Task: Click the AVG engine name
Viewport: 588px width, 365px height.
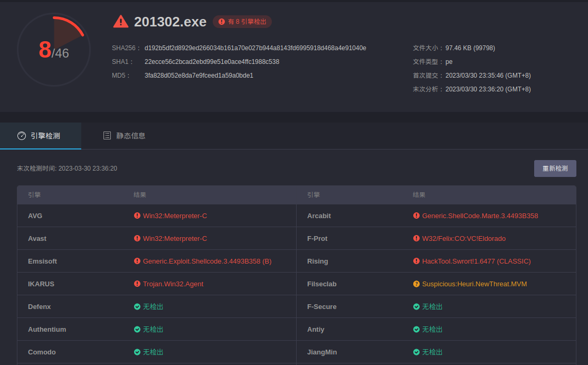Action: click(x=35, y=216)
